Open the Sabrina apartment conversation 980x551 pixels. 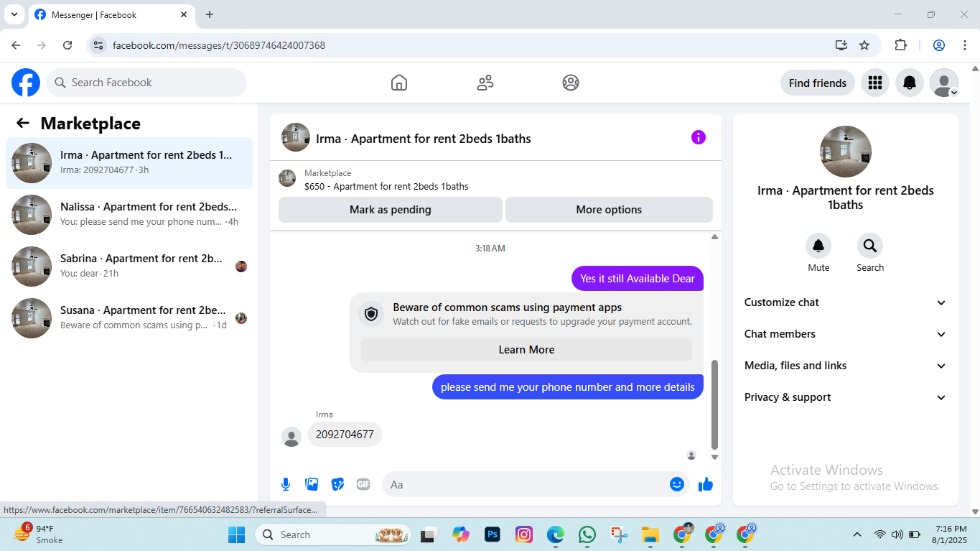tap(129, 267)
